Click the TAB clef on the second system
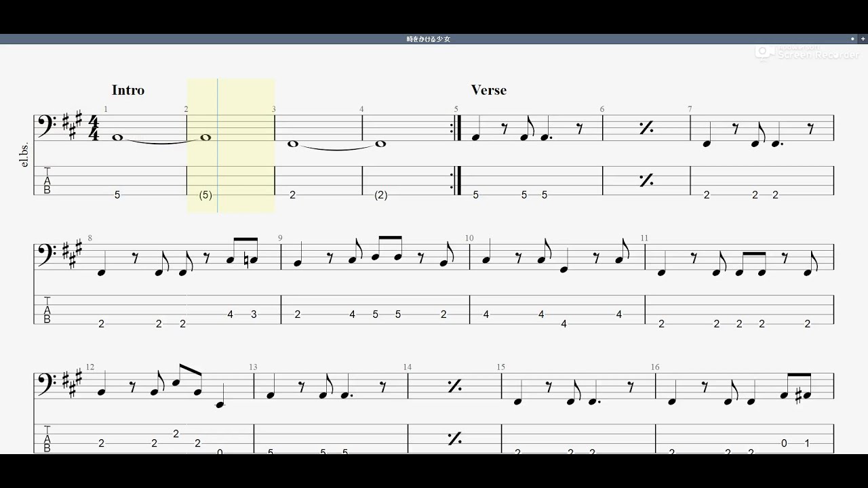 click(x=47, y=310)
